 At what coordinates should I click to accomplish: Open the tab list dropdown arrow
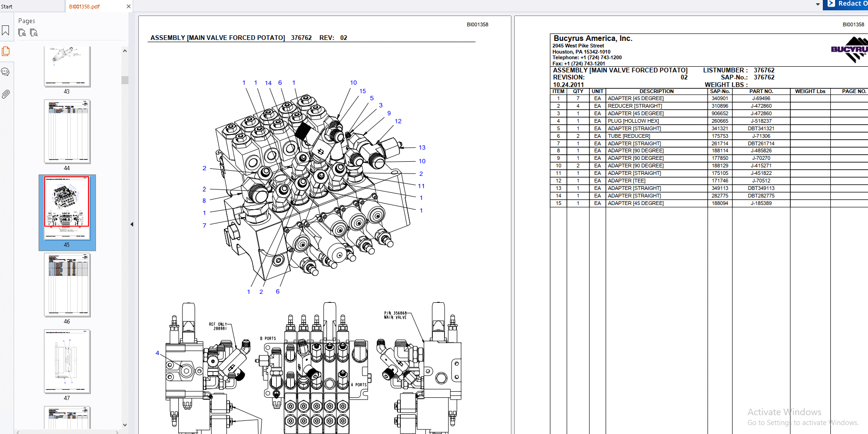(818, 4)
